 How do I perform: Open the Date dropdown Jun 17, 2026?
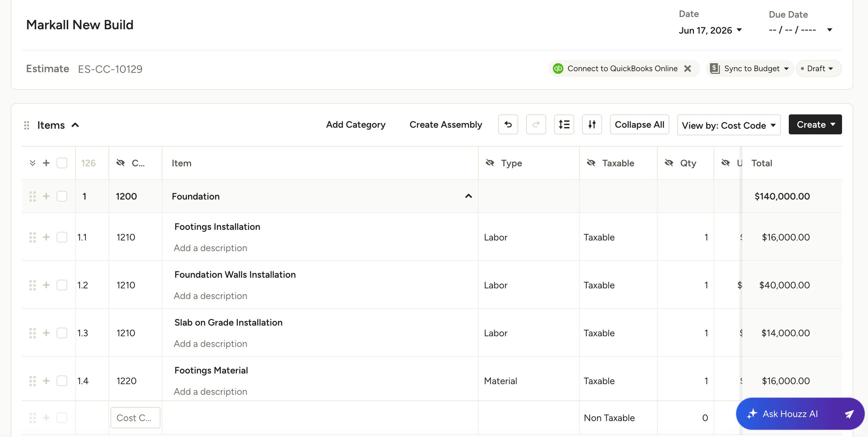coord(710,30)
